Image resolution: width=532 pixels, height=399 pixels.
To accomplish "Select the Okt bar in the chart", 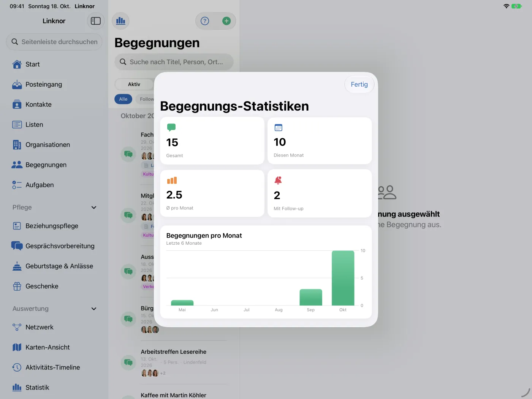I will (343, 278).
